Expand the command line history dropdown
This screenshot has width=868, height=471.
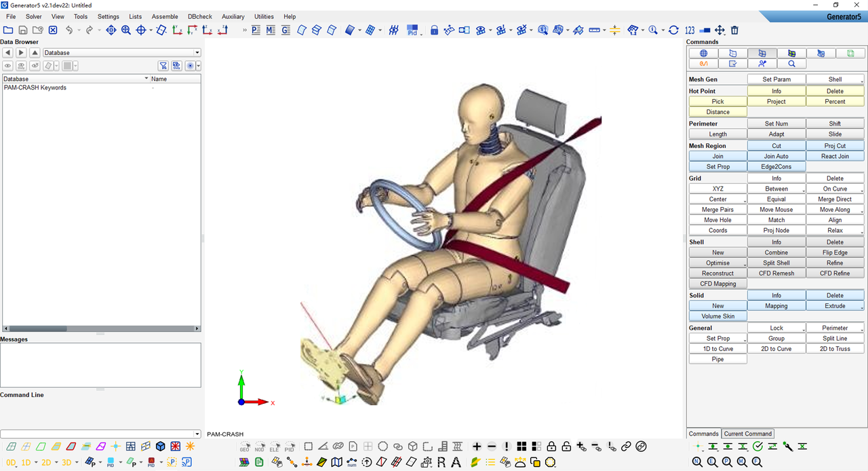(x=197, y=434)
